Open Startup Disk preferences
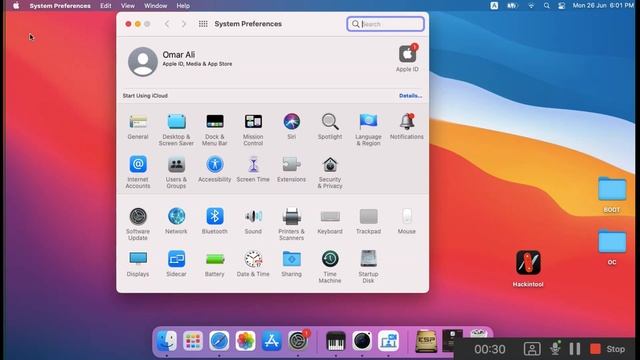The height and width of the screenshot is (360, 640). [x=368, y=267]
